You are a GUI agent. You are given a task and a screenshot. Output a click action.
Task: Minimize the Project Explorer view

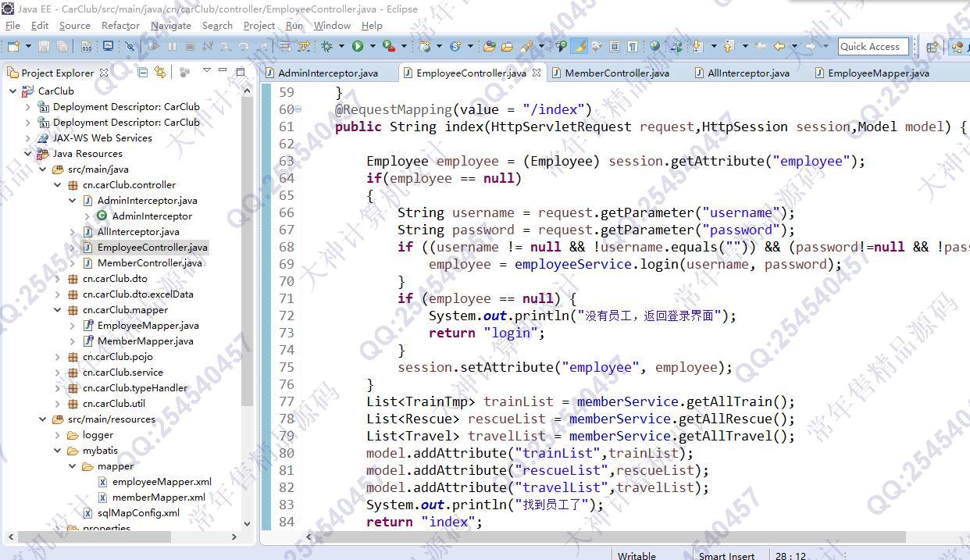point(223,70)
